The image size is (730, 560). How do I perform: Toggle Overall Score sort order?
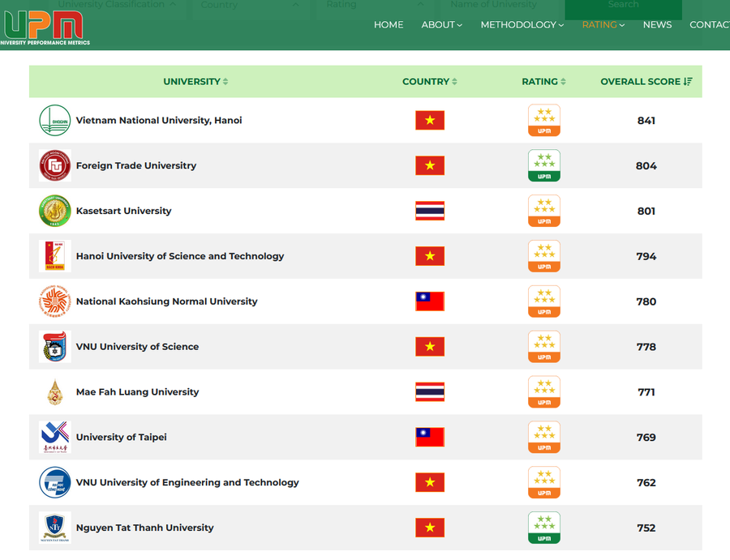pyautogui.click(x=646, y=82)
